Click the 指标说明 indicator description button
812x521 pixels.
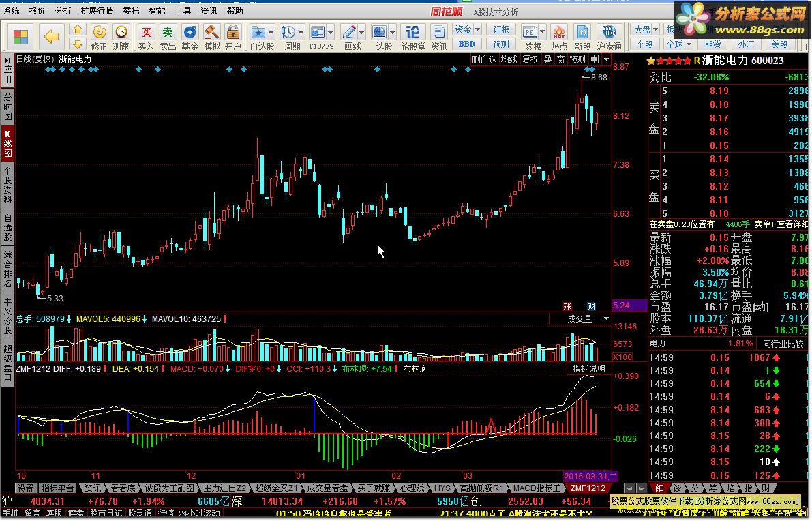click(x=588, y=369)
